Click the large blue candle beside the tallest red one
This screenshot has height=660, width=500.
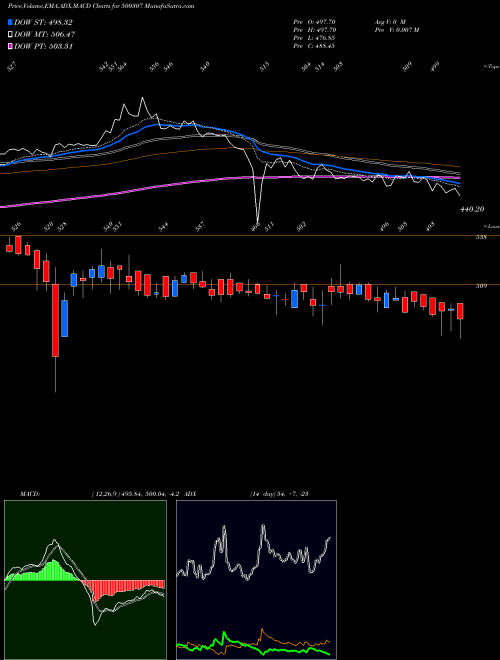click(65, 318)
